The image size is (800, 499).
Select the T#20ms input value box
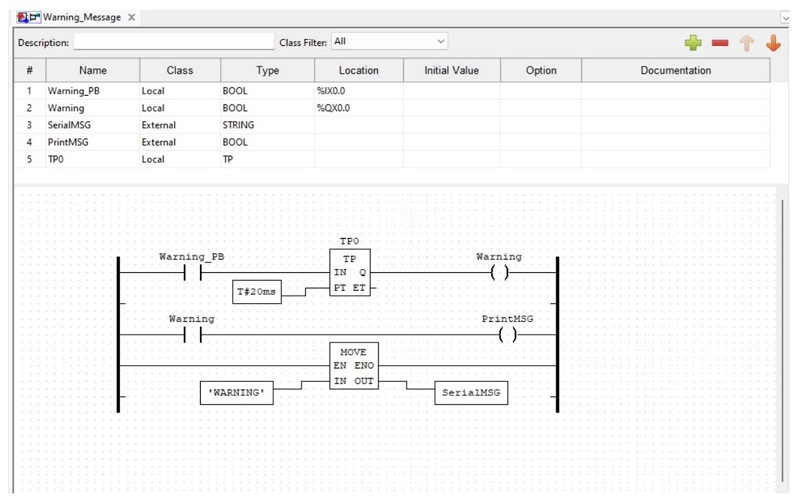pyautogui.click(x=257, y=292)
